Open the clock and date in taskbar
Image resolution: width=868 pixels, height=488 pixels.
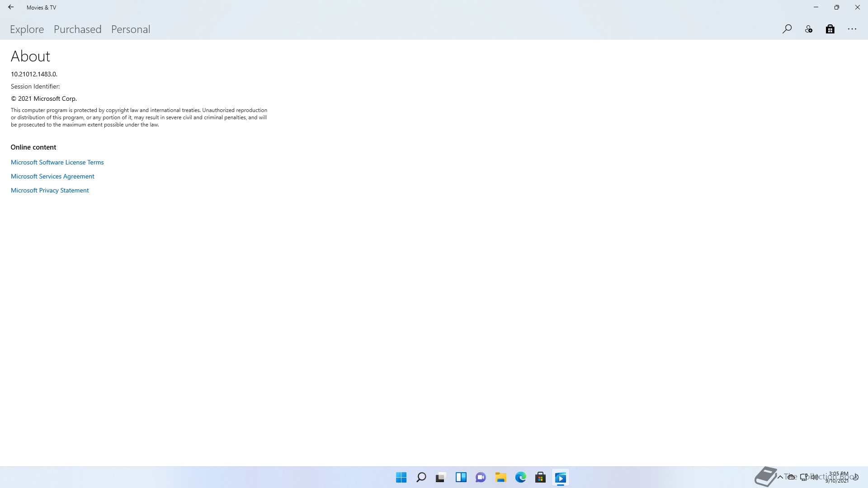pos(838,477)
